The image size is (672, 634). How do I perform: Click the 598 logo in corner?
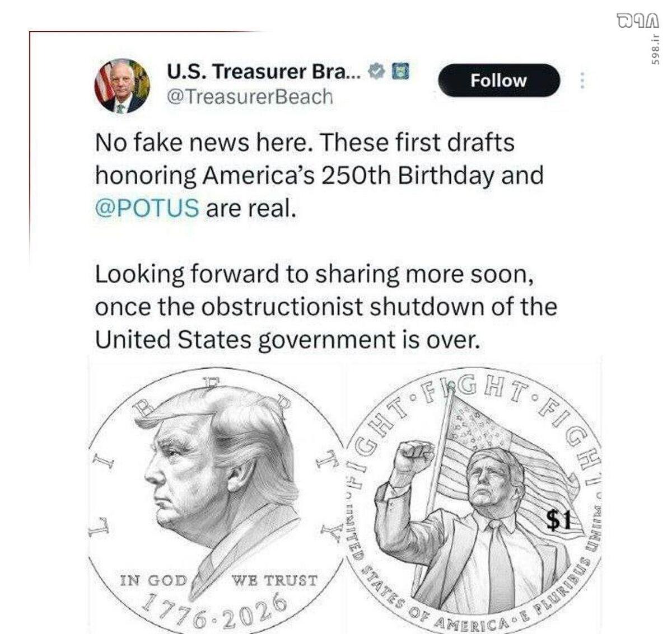tap(637, 21)
